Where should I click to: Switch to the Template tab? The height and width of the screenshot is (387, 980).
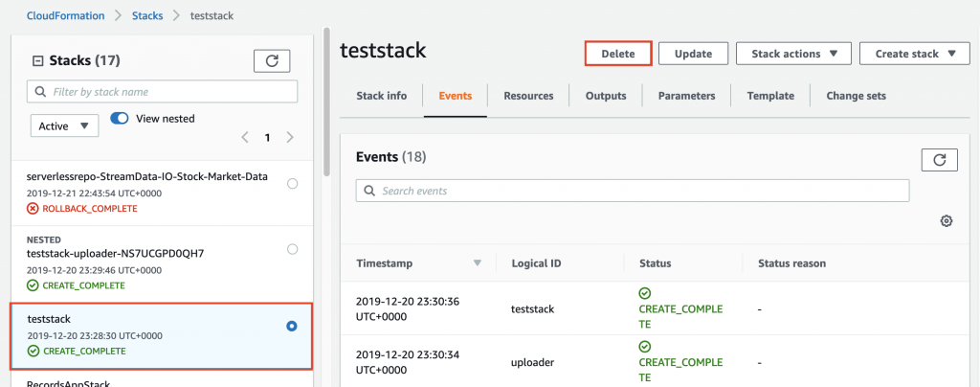click(770, 97)
